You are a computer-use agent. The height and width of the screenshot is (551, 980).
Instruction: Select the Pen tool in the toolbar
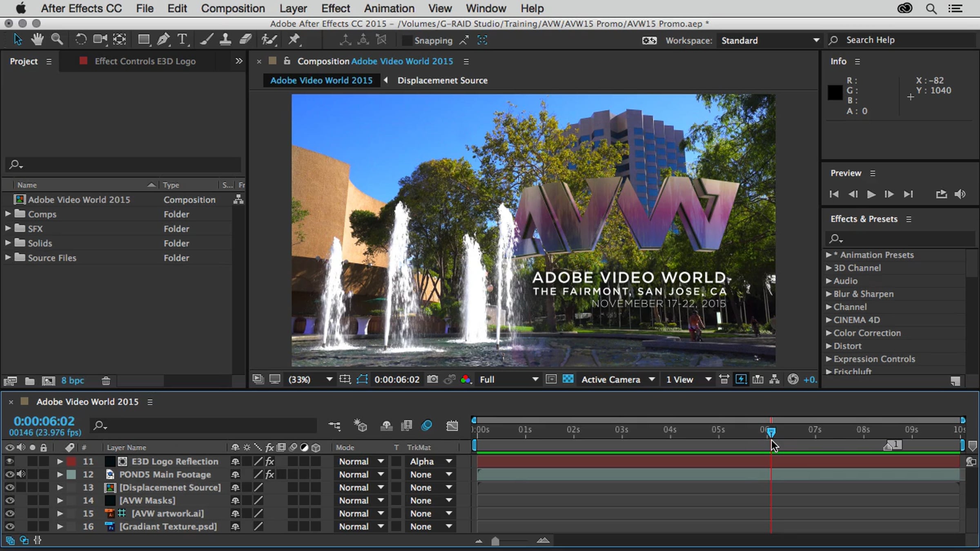coord(163,40)
